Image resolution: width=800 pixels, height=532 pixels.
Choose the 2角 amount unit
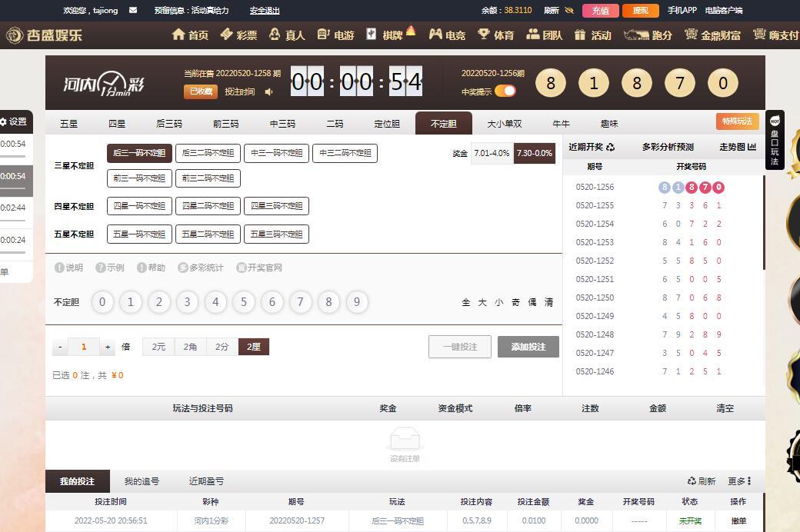click(190, 346)
